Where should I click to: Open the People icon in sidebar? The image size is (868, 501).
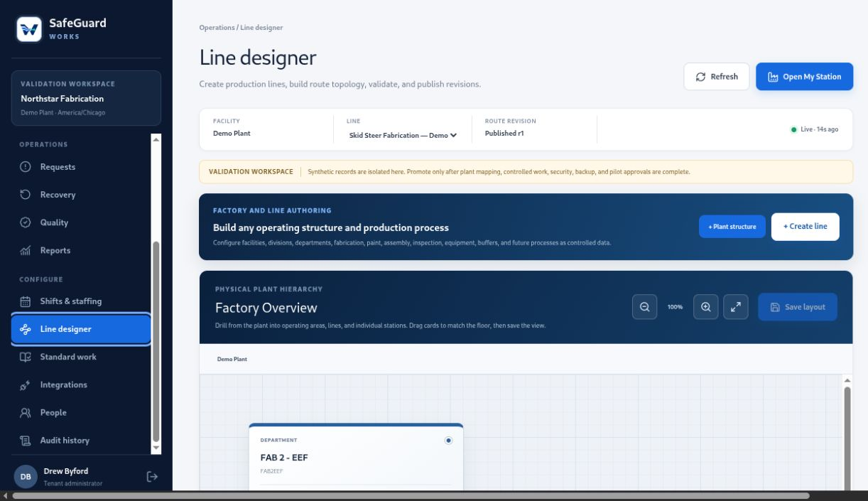[26, 413]
